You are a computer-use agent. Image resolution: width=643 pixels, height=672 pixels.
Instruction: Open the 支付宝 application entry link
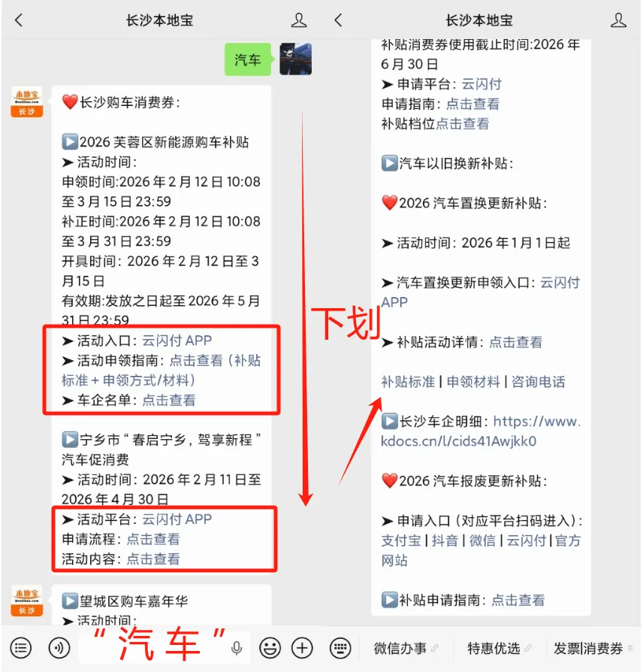[401, 540]
